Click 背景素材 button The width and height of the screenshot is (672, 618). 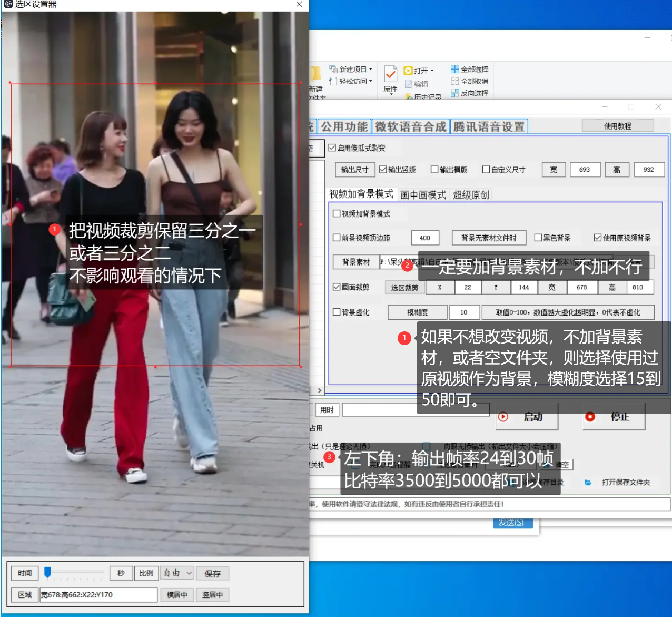pyautogui.click(x=356, y=262)
